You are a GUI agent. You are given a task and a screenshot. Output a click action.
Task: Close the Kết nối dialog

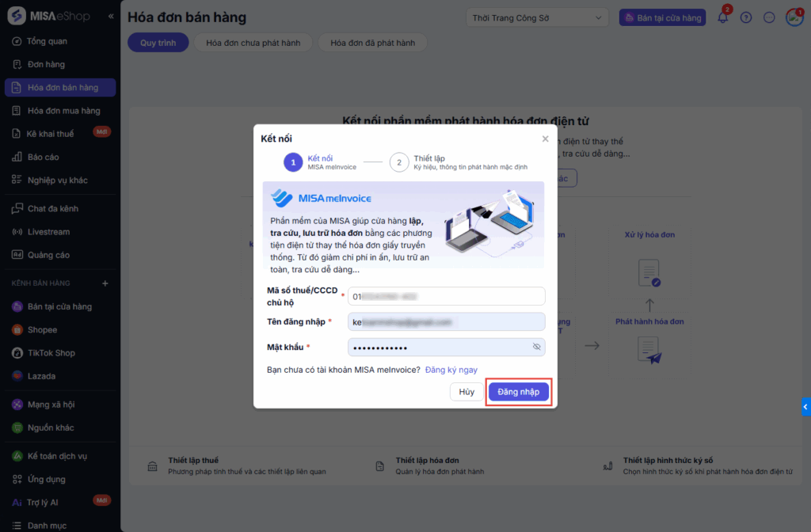[x=545, y=139]
